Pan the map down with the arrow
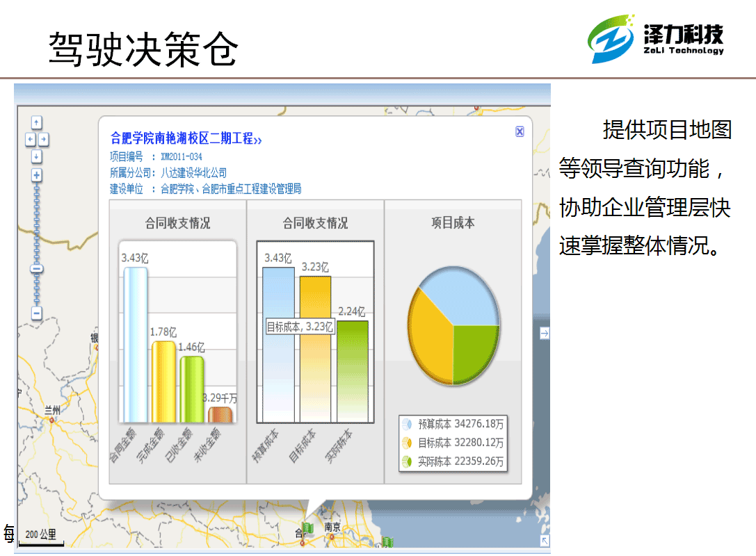This screenshot has width=756, height=556. pyautogui.click(x=37, y=156)
